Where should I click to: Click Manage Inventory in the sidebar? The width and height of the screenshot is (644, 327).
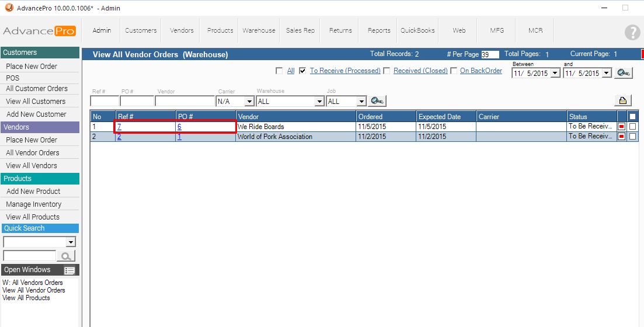pyautogui.click(x=34, y=204)
